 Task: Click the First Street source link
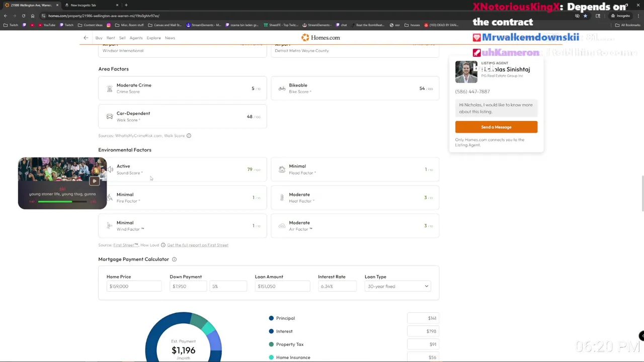point(125,245)
